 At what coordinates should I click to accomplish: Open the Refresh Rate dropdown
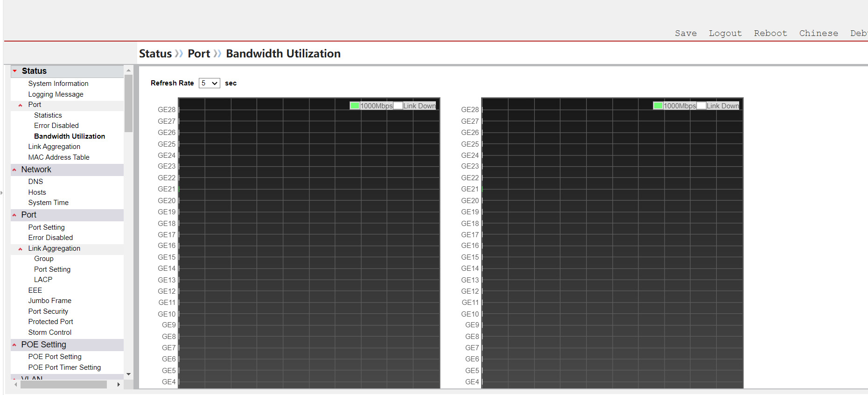(209, 83)
